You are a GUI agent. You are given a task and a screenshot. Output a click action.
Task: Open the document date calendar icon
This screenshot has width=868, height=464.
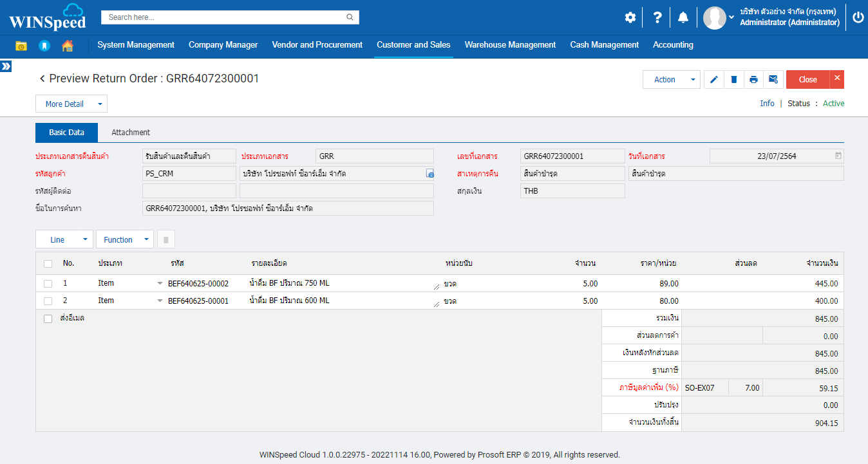pos(838,156)
